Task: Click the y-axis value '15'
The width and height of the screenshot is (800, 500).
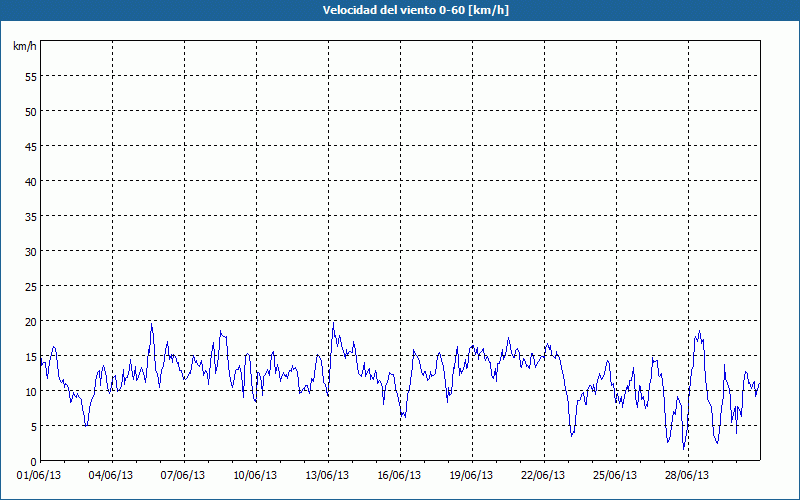Action: pos(31,357)
